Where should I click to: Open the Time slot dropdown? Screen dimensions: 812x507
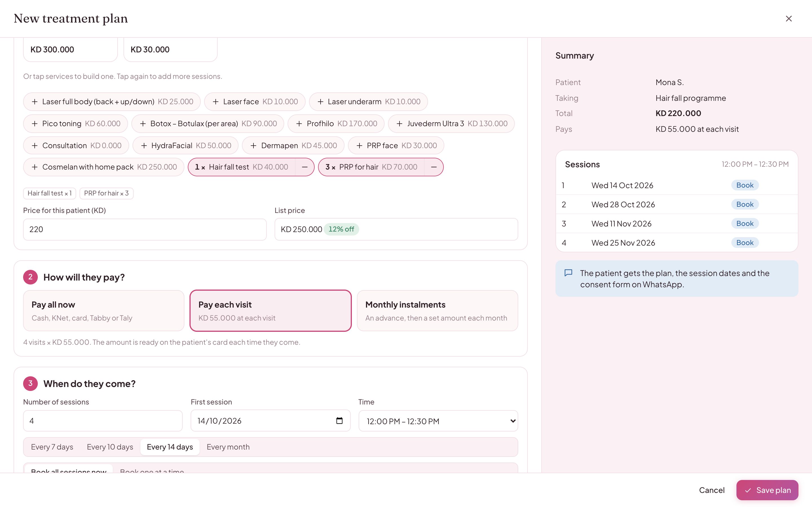pyautogui.click(x=438, y=421)
